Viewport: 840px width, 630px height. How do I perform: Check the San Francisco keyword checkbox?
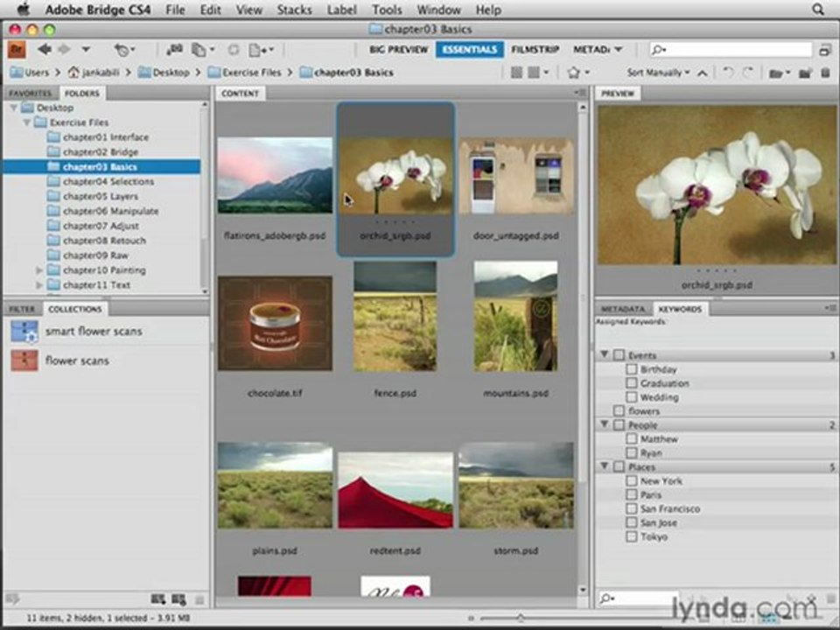(x=632, y=508)
